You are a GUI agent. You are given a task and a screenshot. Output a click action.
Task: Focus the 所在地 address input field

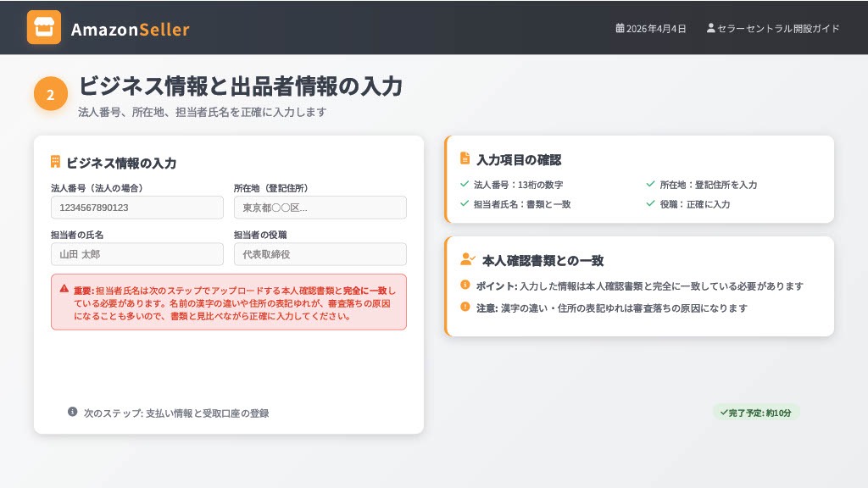tap(320, 208)
